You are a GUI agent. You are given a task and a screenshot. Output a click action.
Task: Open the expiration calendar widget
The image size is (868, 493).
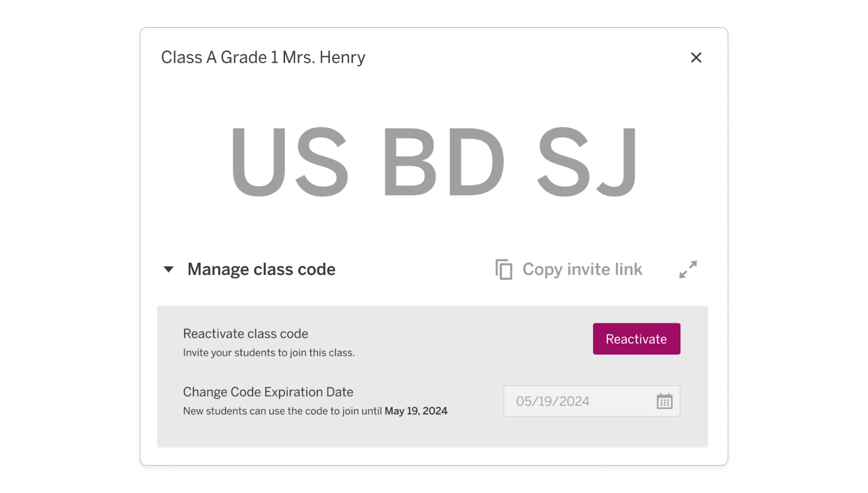pos(663,401)
